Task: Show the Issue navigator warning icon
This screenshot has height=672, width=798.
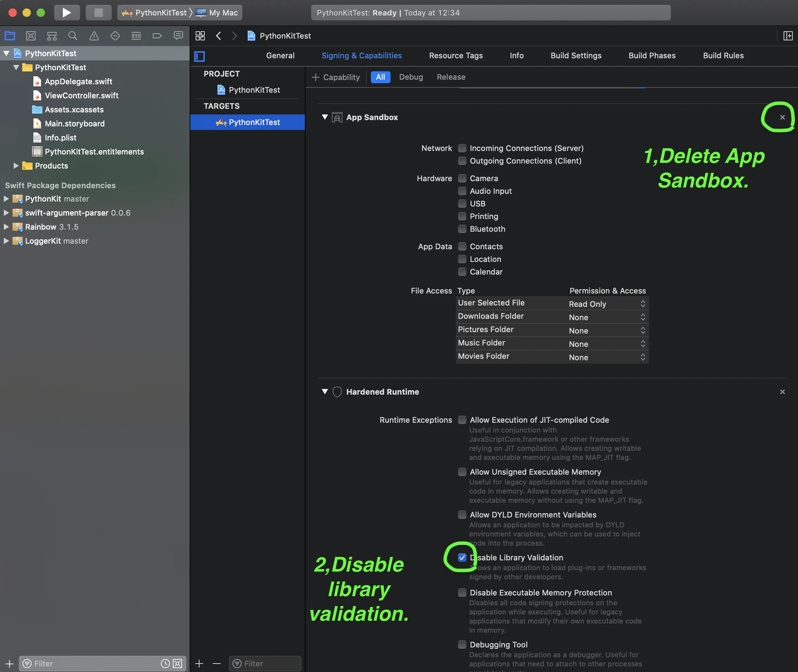Action: click(94, 36)
